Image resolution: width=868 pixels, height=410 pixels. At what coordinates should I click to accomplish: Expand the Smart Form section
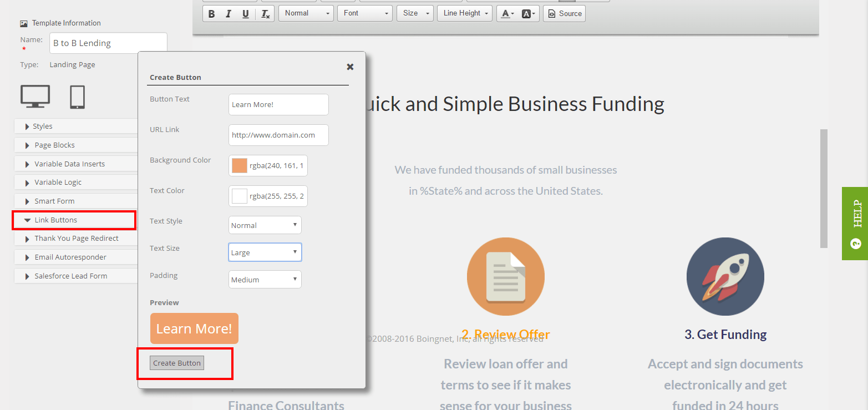point(75,201)
